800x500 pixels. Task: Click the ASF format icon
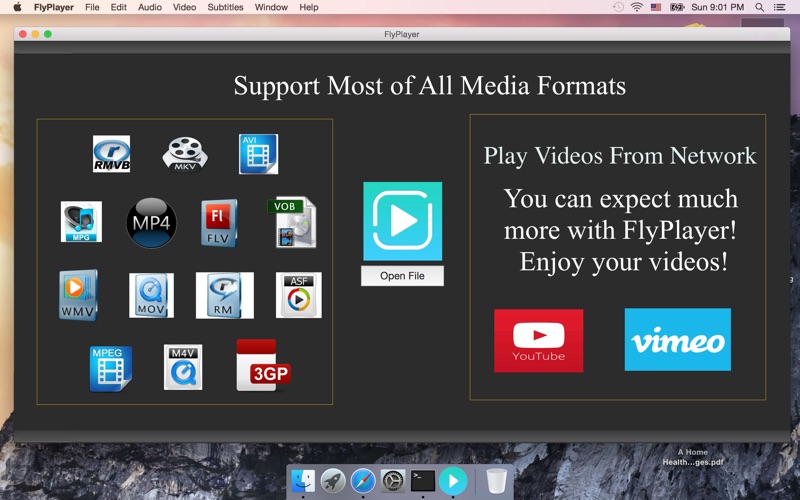tap(298, 295)
